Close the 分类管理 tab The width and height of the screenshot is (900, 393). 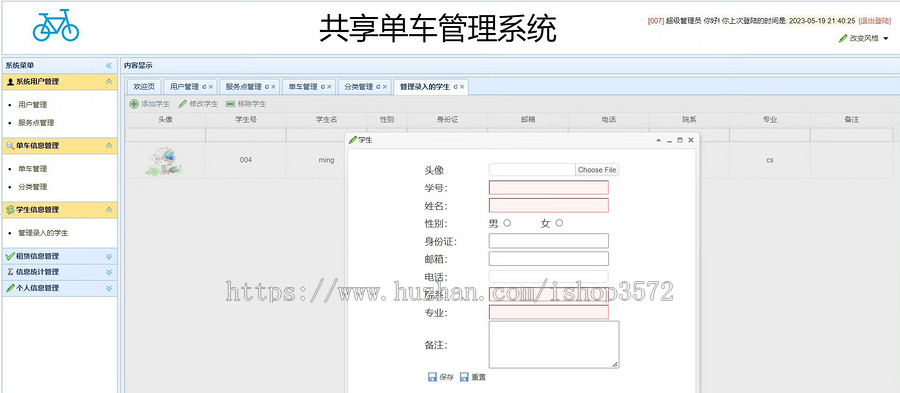(x=385, y=87)
